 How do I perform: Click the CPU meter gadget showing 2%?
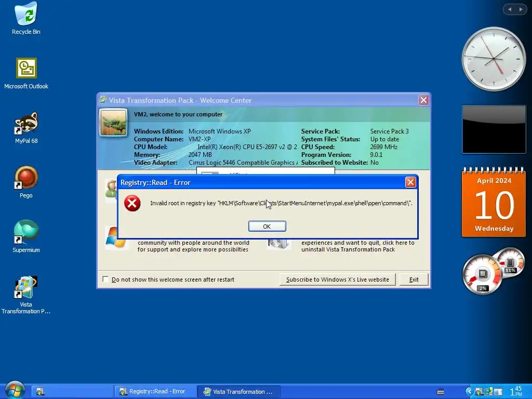(x=482, y=274)
